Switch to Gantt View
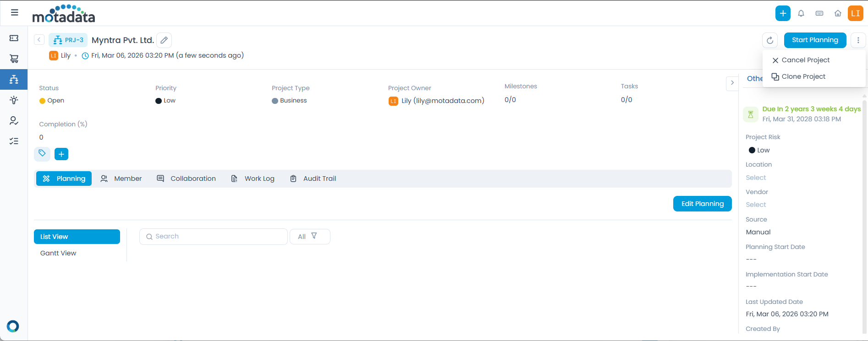868x341 pixels. tap(58, 253)
